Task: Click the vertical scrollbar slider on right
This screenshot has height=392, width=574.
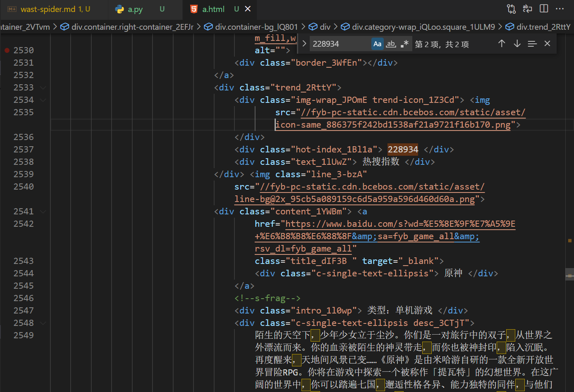Action: point(569,275)
